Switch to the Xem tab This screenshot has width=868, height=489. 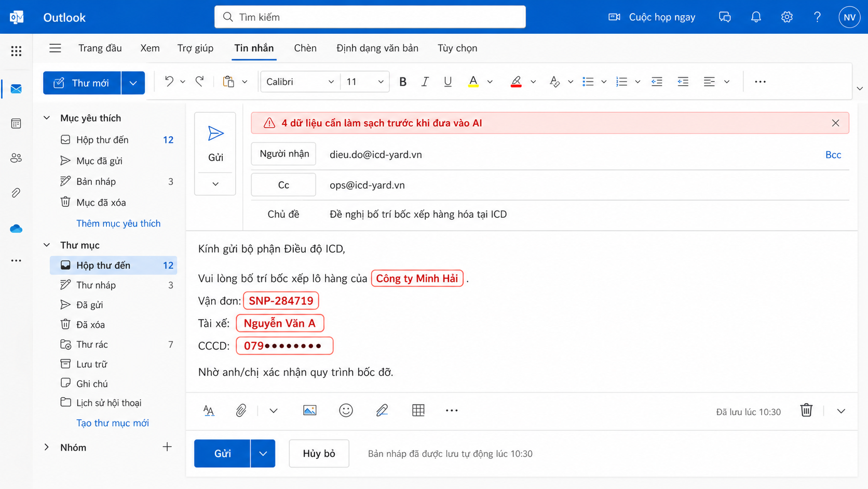(x=150, y=48)
